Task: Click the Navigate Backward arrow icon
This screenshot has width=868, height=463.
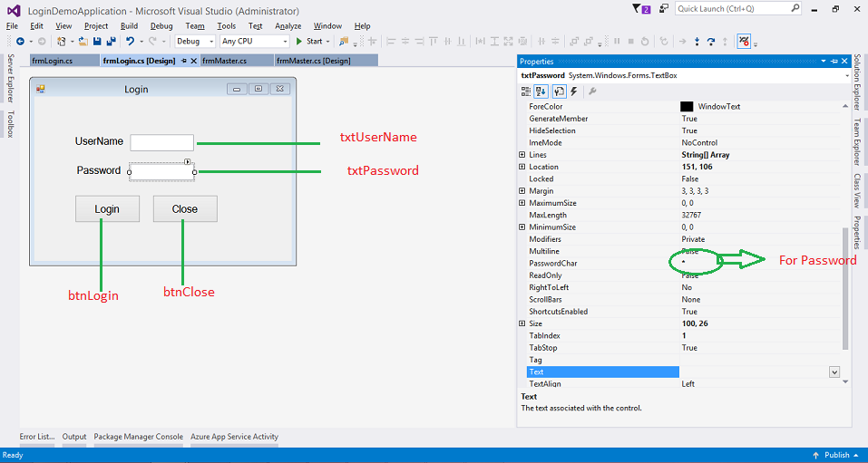Action: [20, 41]
